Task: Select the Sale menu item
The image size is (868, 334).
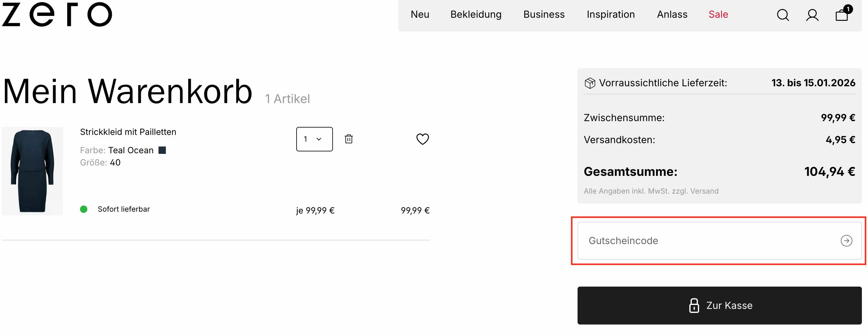Action: (718, 14)
